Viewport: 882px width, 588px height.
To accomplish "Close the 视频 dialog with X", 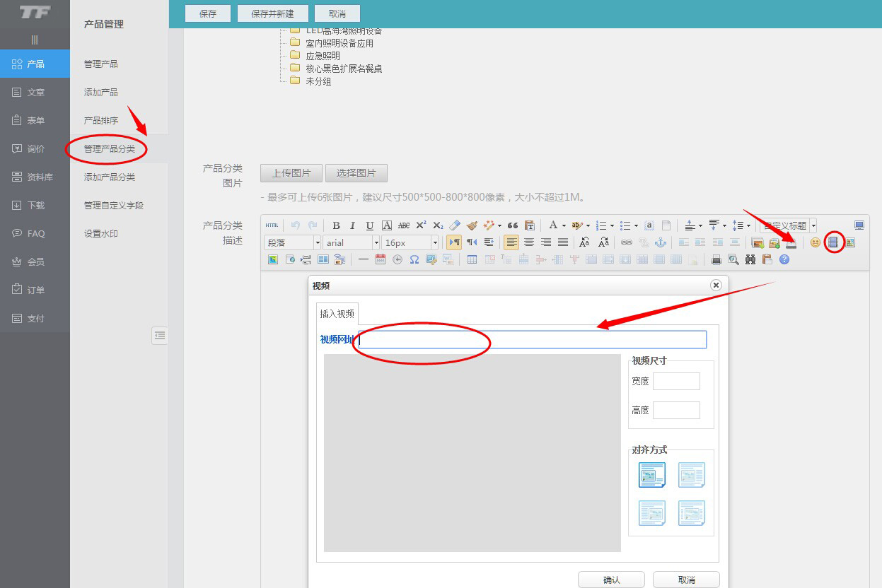I will [716, 285].
